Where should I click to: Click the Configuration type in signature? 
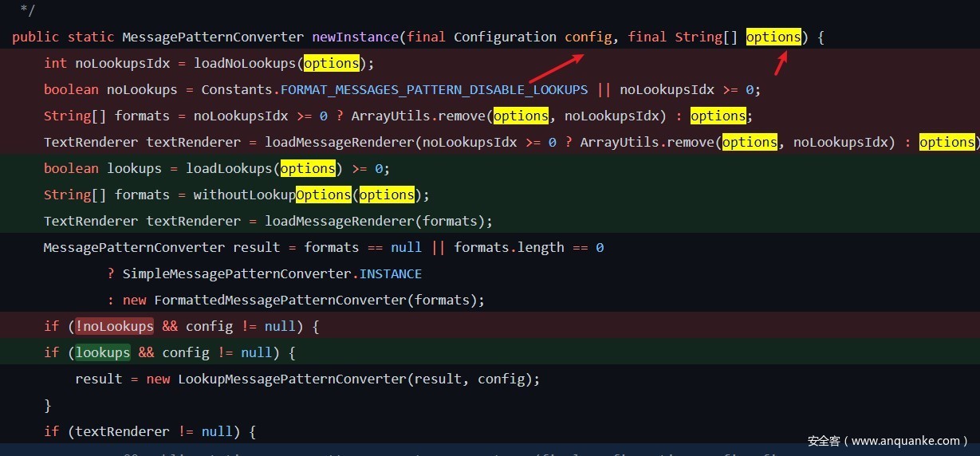pyautogui.click(x=505, y=37)
